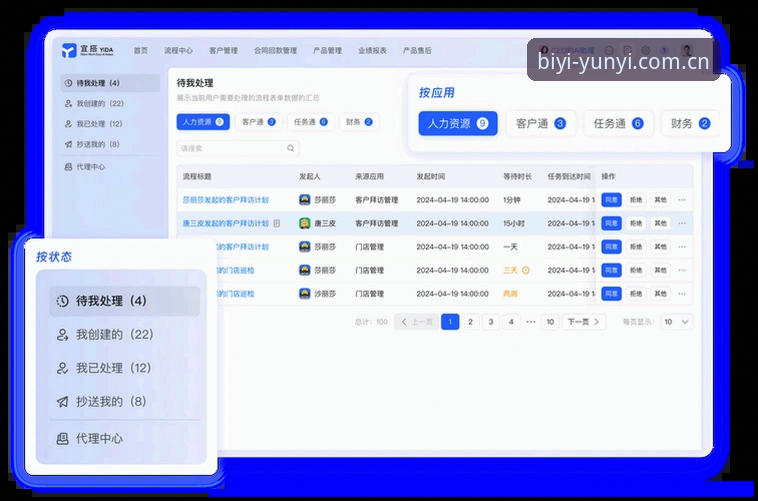Go to page 4 in pagination
Viewport: 758px width, 501px height.
click(x=511, y=322)
